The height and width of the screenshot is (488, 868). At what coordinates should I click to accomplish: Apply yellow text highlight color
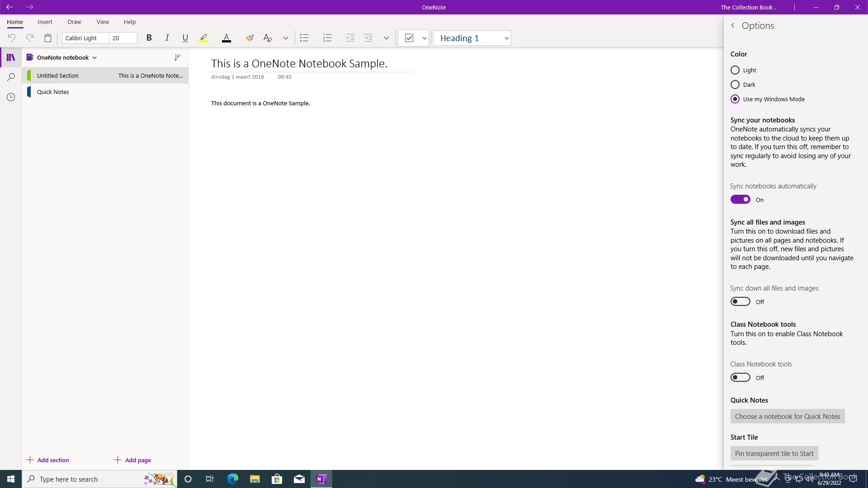click(x=204, y=38)
